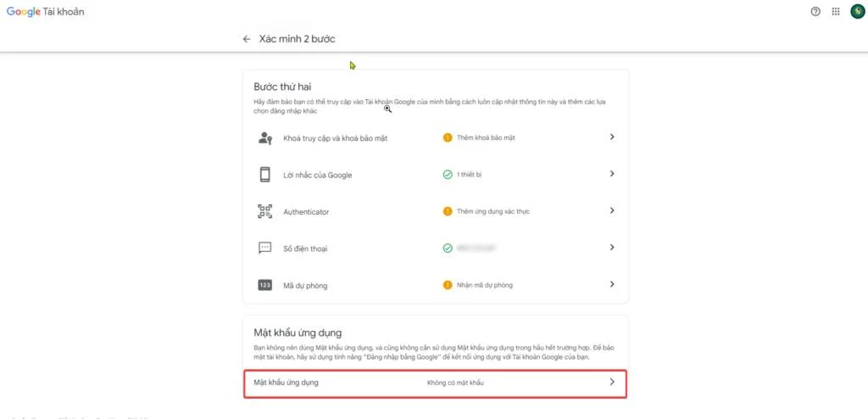Expand the Mã dự phòng row chevron
The image size is (868, 419).
click(x=612, y=285)
